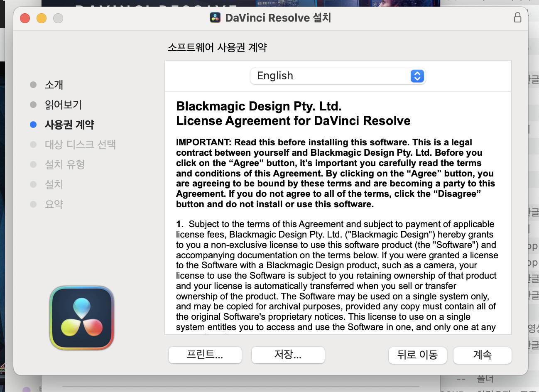Close the installer window with the red button

[x=25, y=18]
